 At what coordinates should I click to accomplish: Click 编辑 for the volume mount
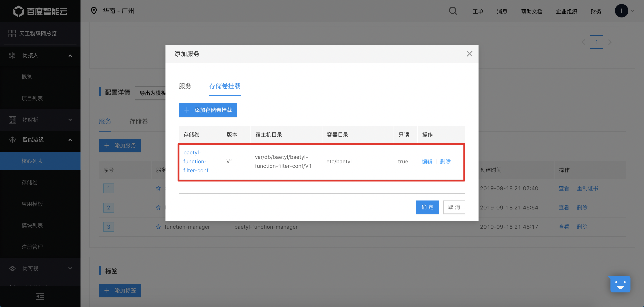pos(427,162)
